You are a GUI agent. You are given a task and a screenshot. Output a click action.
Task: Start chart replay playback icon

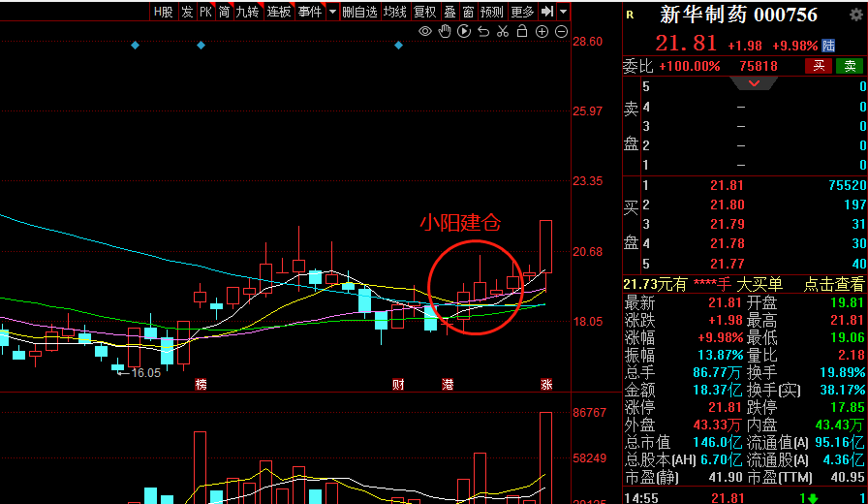coord(464,32)
